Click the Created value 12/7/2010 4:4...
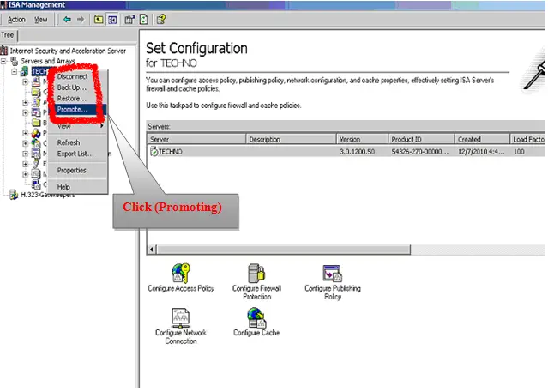The width and height of the screenshot is (548, 392). [481, 152]
